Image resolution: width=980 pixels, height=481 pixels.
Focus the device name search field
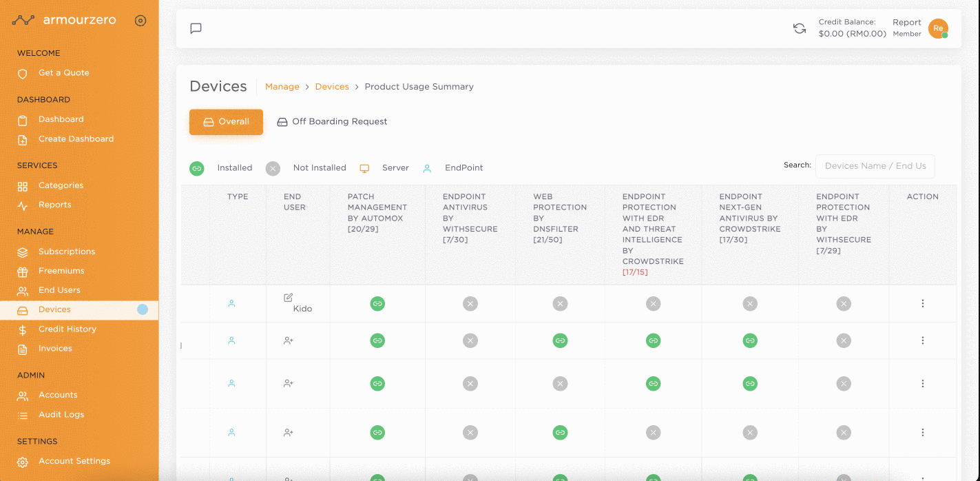tap(875, 166)
